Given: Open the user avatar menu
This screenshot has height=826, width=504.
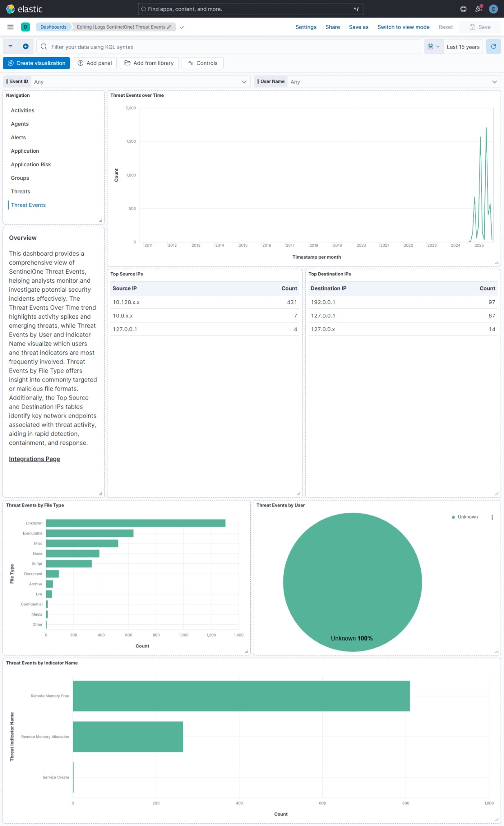Looking at the screenshot, I should (x=493, y=9).
